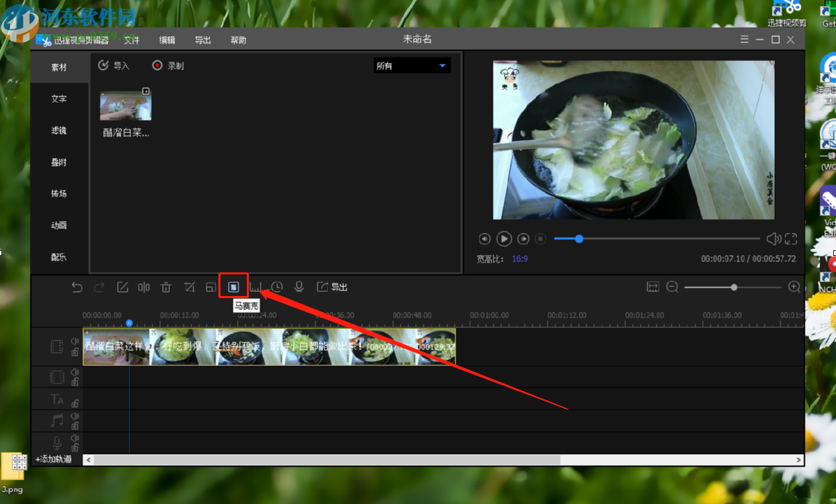The image size is (836, 504).
Task: Click the voiceover track microphone icon
Action: pyautogui.click(x=57, y=443)
